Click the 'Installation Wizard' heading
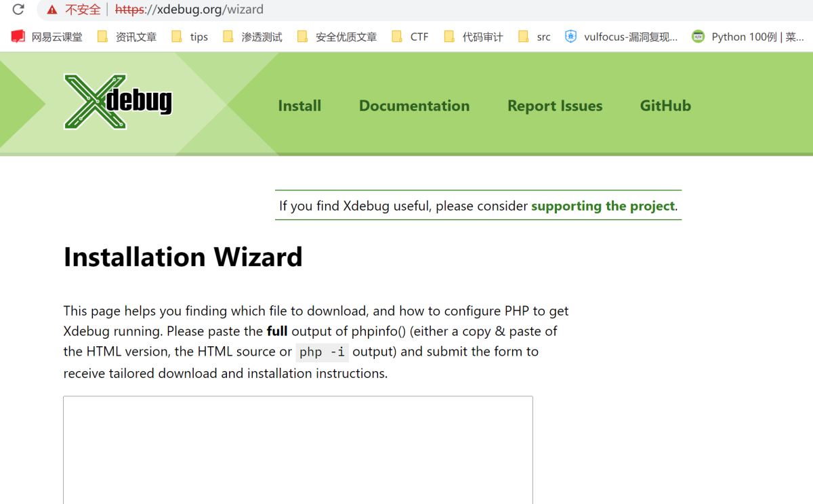Screen dimensions: 813x504 (x=183, y=257)
